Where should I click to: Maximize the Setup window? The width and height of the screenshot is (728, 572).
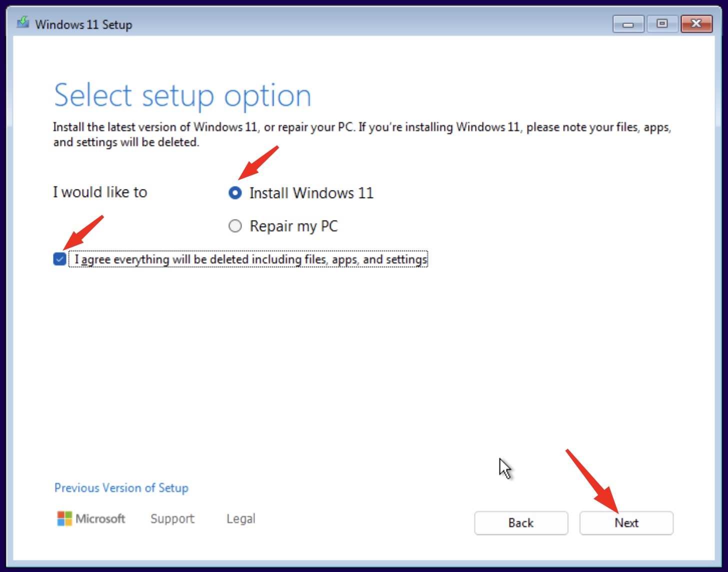662,24
